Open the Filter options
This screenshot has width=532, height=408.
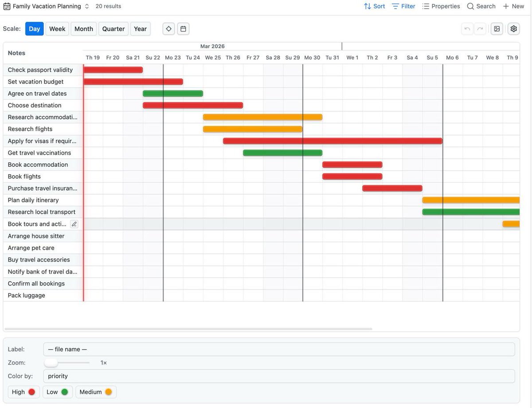(x=403, y=6)
